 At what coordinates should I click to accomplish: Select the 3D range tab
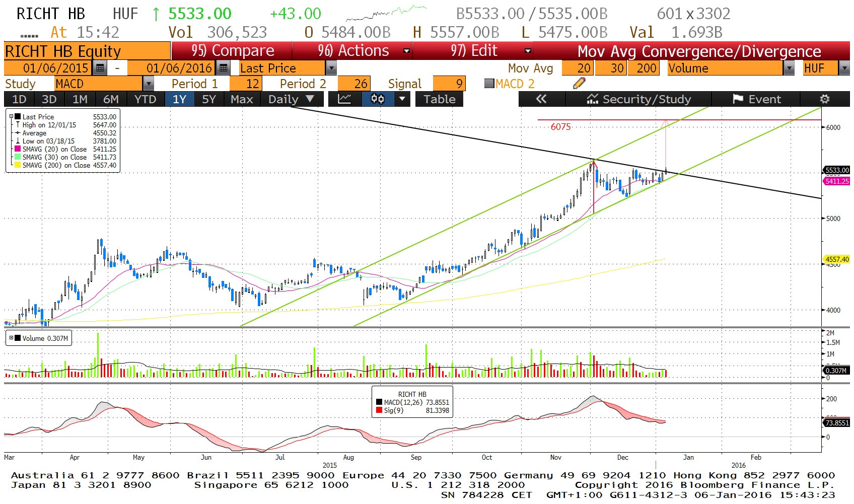(49, 99)
